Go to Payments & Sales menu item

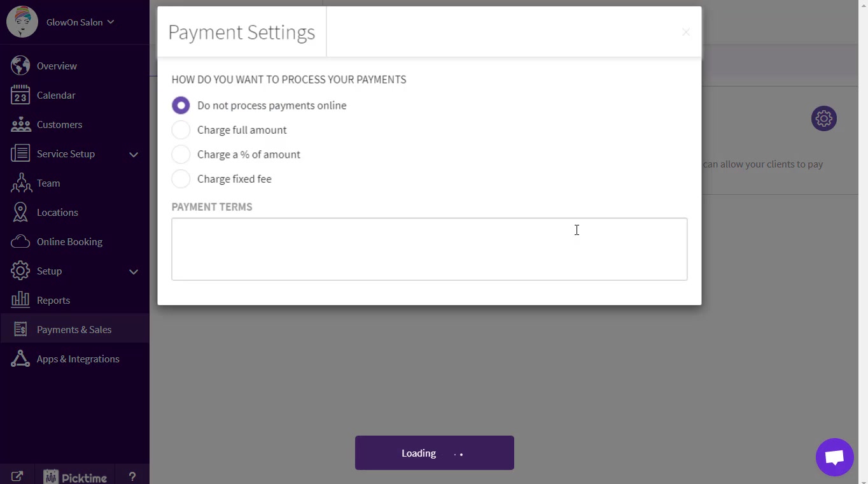point(74,329)
